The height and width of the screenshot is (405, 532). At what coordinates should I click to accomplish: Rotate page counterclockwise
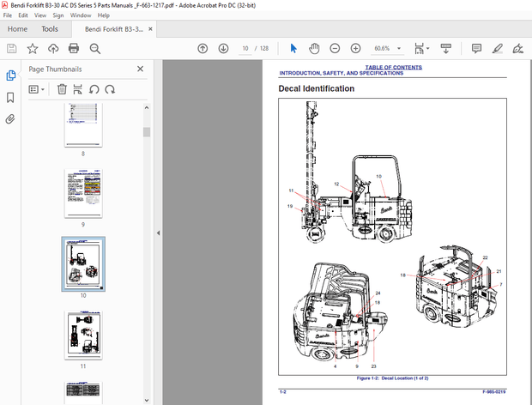click(x=94, y=89)
